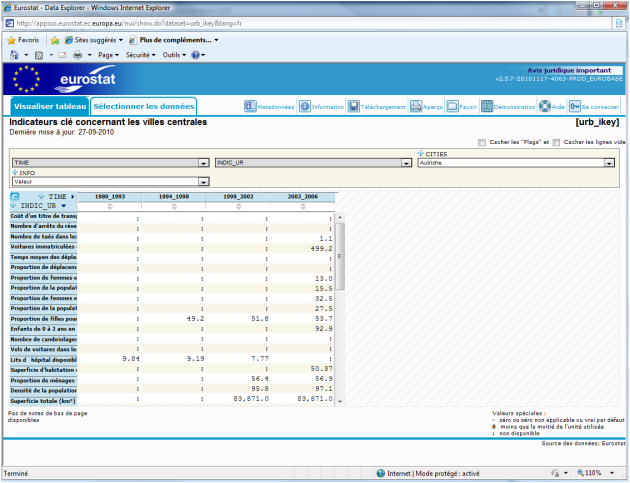Viewport: 630px width, 483px height.
Task: Open the Plus de compléments dropdown
Action: pos(174,40)
